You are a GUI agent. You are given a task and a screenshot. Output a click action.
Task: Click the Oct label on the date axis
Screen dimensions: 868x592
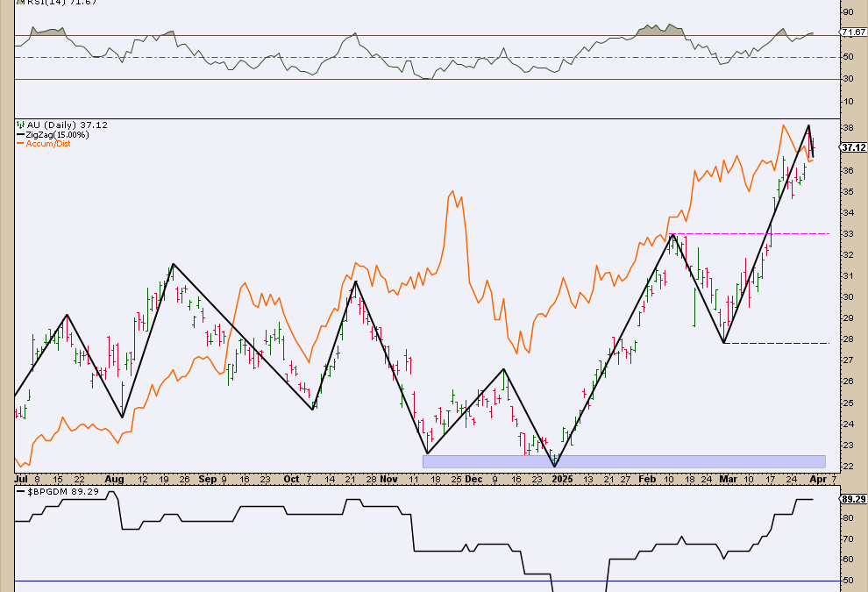pos(291,479)
